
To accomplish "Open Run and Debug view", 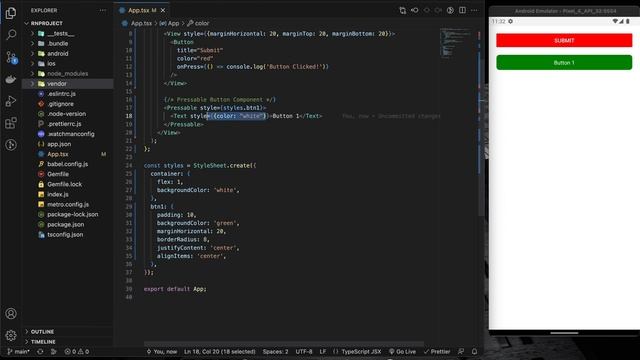I will (11, 101).
